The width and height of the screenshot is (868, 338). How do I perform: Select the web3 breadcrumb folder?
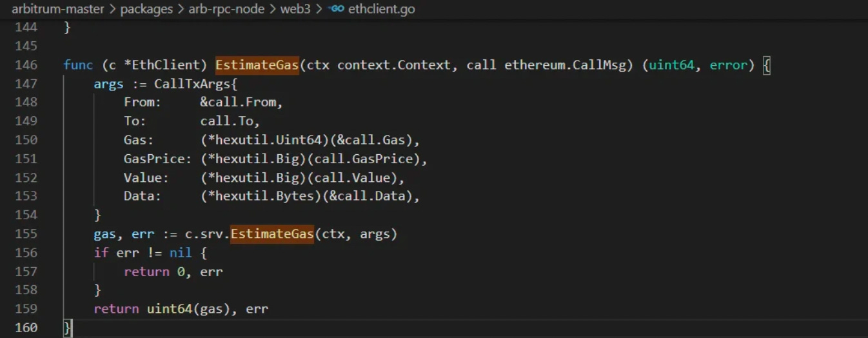(295, 9)
